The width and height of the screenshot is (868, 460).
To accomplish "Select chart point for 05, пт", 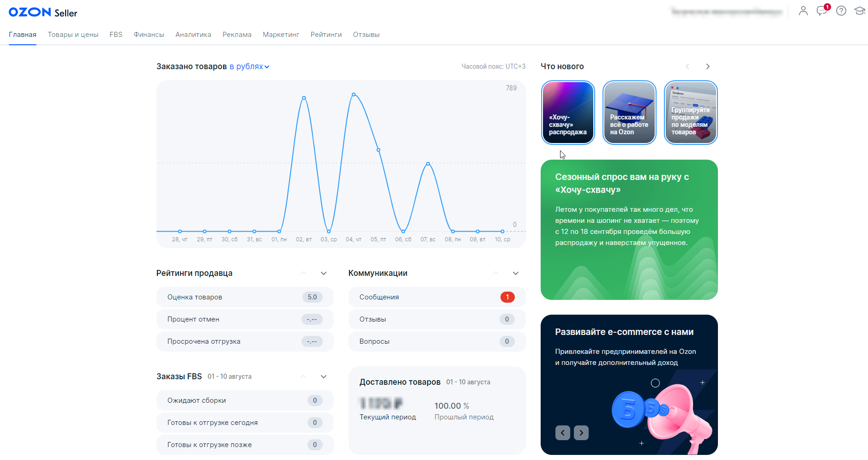I will (379, 150).
